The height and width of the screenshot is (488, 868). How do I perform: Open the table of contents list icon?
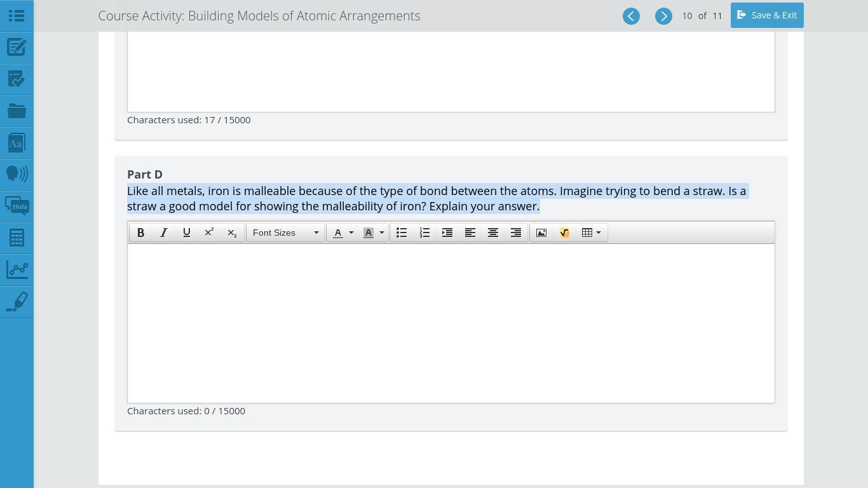(x=17, y=16)
